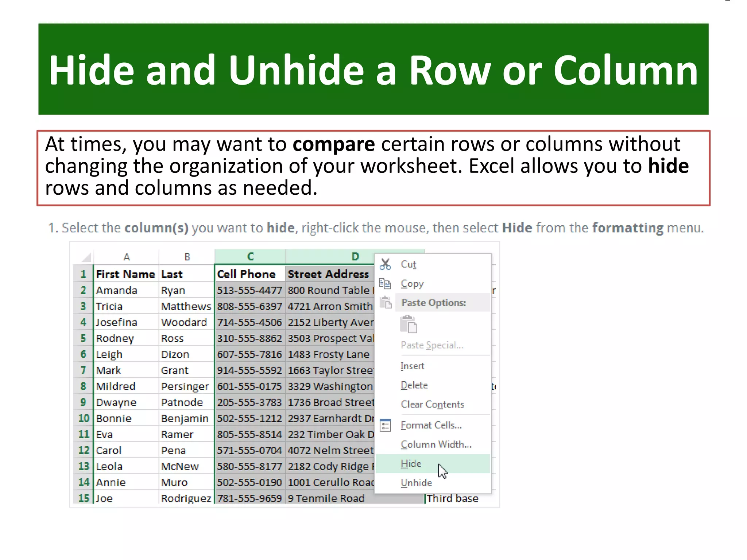The height and width of the screenshot is (560, 747).
Task: Select Delete from the context menu
Action: point(414,385)
